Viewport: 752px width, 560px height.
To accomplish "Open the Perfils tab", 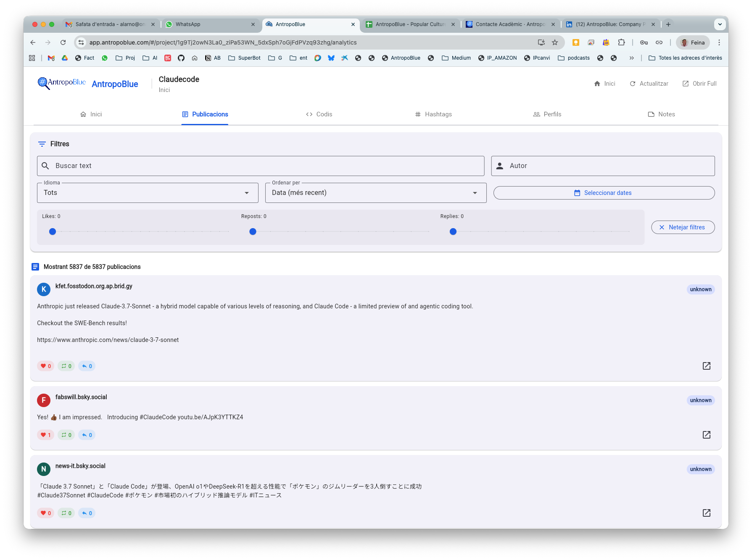I will 547,114.
